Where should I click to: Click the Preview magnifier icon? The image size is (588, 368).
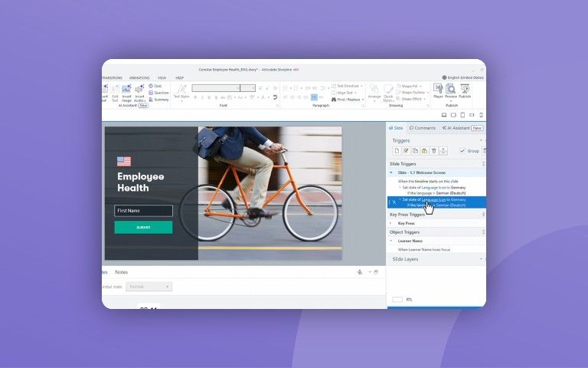point(451,89)
